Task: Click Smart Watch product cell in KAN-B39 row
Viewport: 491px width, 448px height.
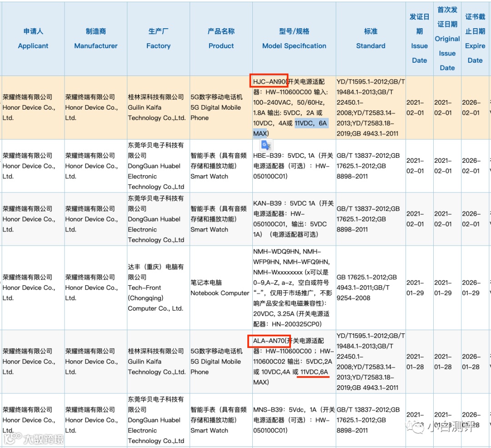Action: (x=221, y=219)
